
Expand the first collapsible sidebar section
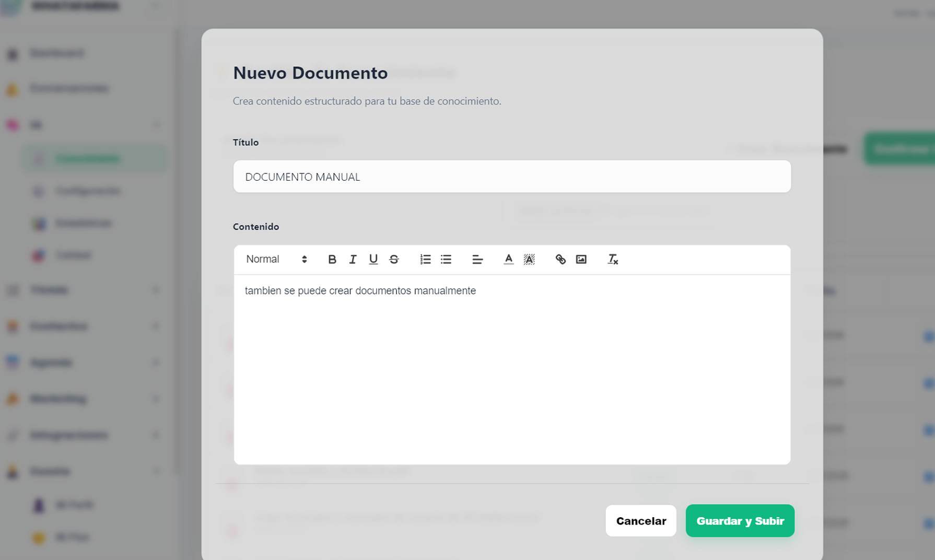pos(156,124)
